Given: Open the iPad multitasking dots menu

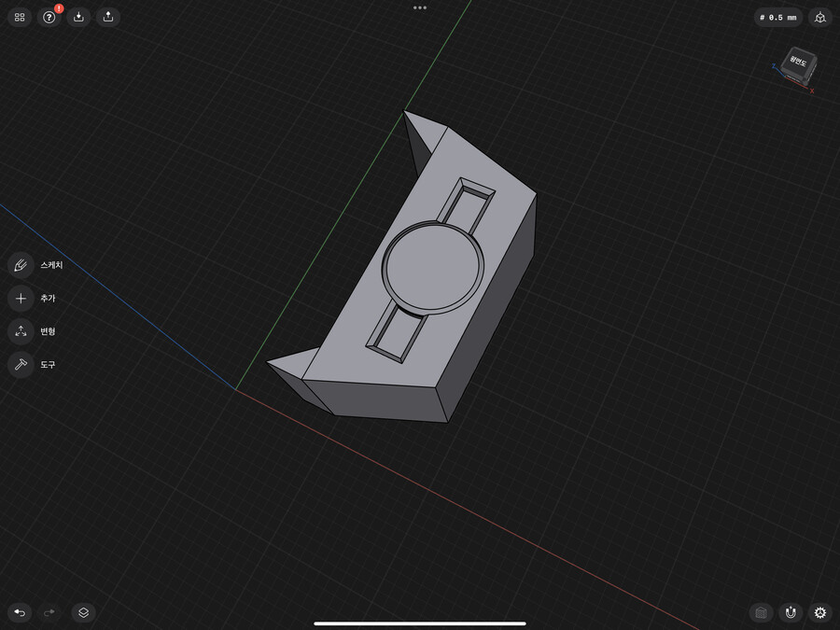Looking at the screenshot, I should 419,7.
